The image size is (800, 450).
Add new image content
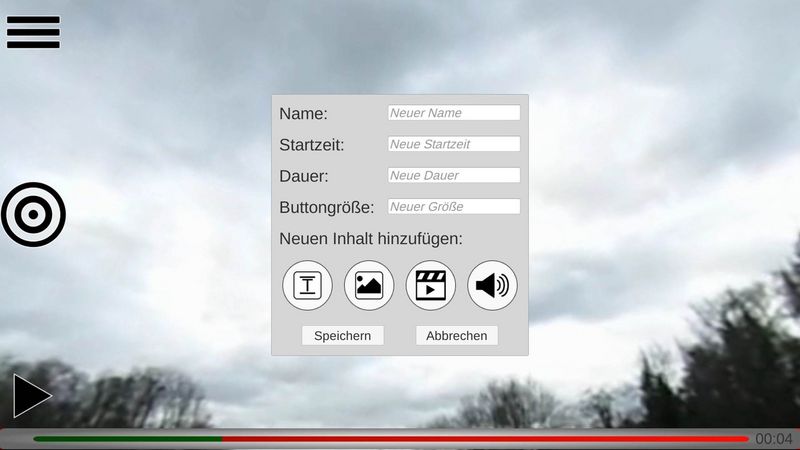point(369,285)
